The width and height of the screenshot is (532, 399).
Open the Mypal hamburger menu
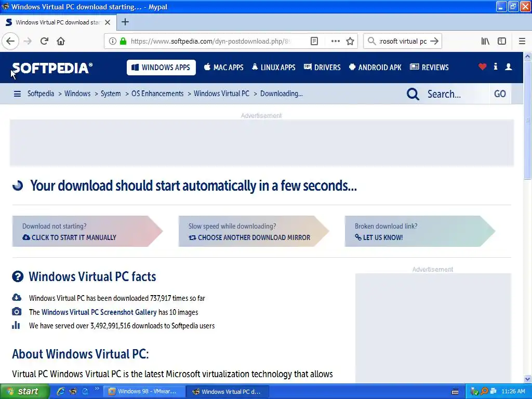click(522, 42)
